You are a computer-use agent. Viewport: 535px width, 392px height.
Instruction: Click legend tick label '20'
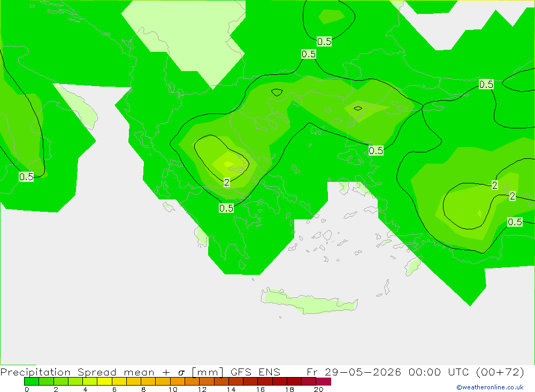(319, 389)
